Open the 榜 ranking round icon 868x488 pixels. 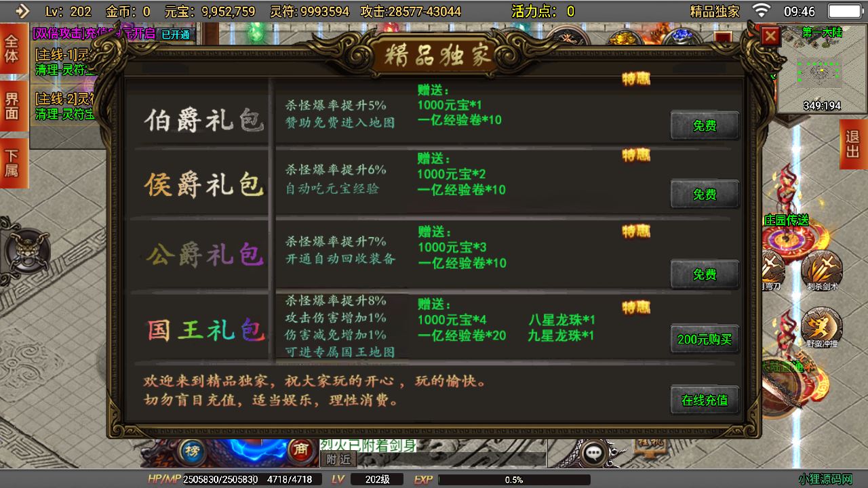click(193, 449)
